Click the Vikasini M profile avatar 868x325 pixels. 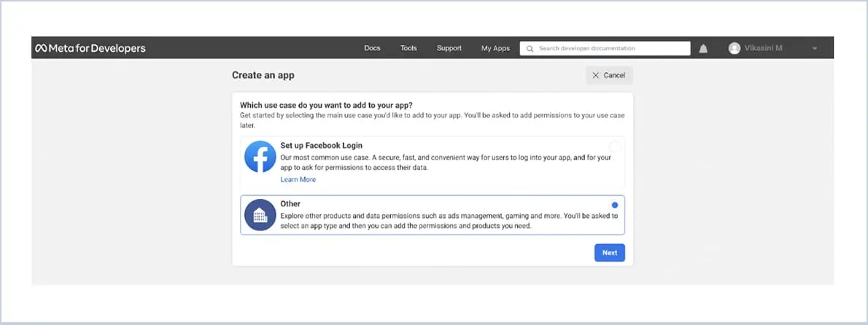coord(735,48)
